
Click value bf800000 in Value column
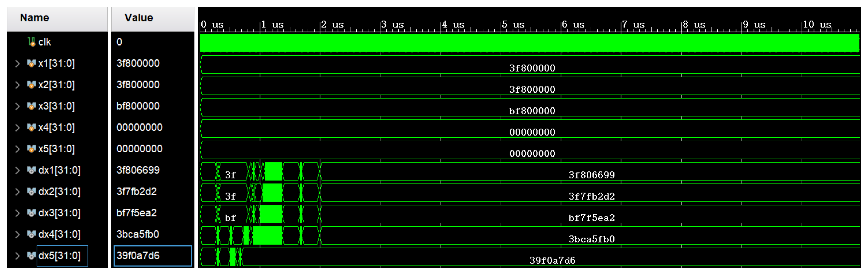point(138,106)
